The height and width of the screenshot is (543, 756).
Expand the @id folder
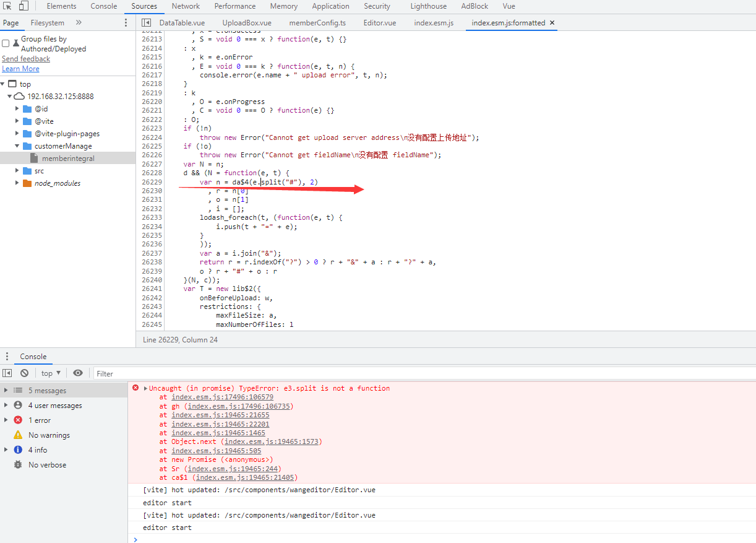coord(17,109)
